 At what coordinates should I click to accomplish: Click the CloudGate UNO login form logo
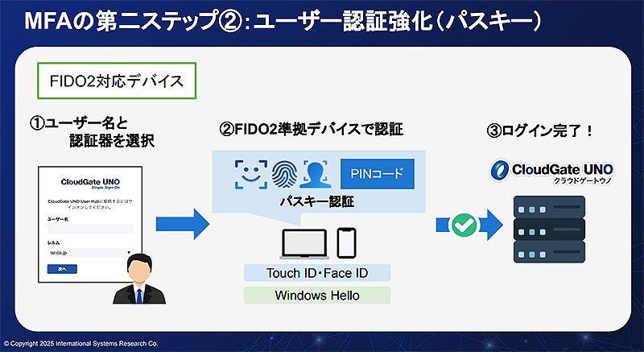coord(90,184)
